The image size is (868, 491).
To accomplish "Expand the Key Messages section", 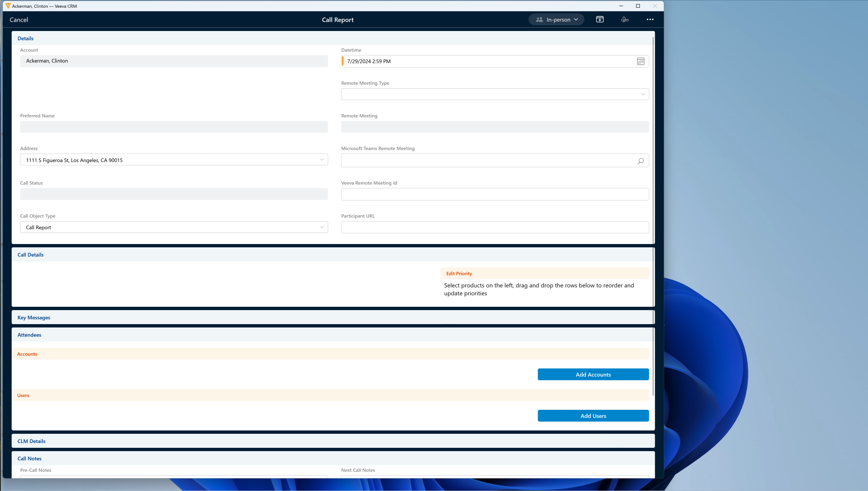I will (34, 317).
